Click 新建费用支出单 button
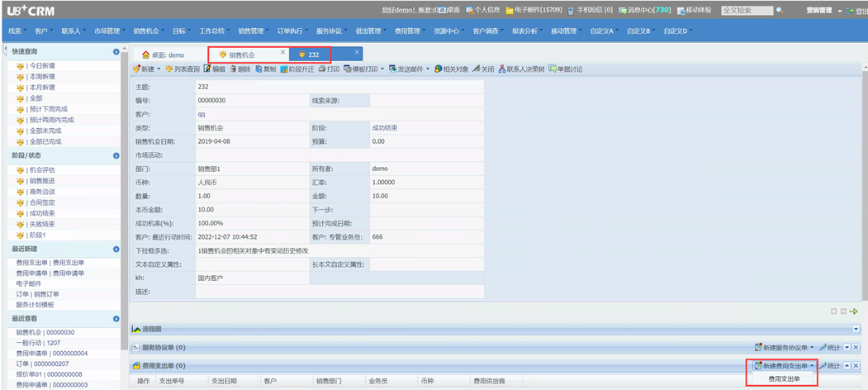Screen dimensions: 868x390 tap(781, 365)
